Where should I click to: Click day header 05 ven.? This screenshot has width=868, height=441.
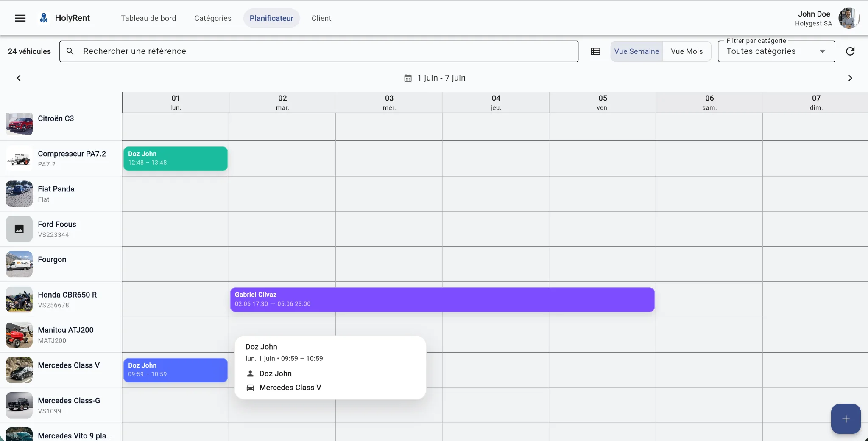point(603,102)
